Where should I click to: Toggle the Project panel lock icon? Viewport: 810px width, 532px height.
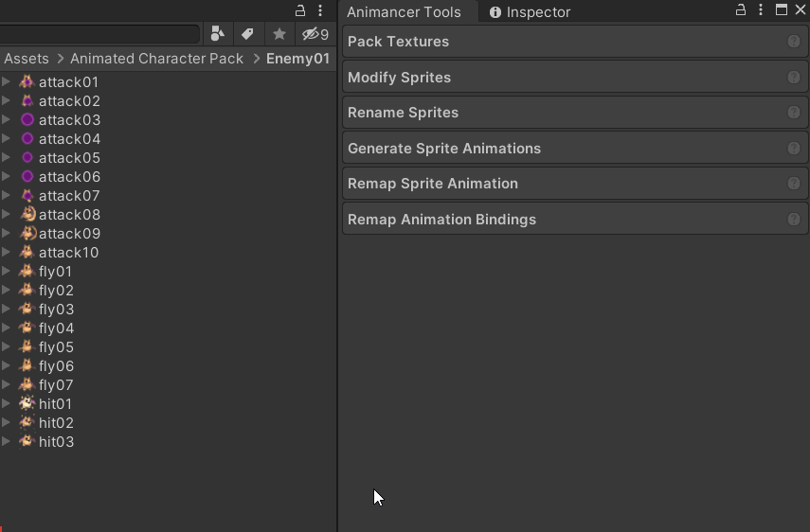[x=300, y=10]
